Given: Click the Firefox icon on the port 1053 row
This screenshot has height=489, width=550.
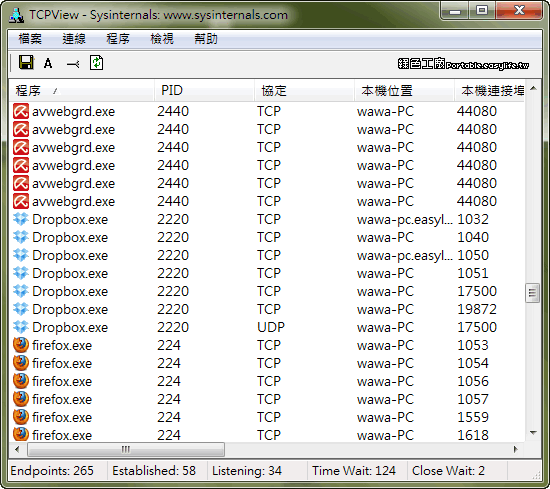Looking at the screenshot, I should pyautogui.click(x=21, y=345).
